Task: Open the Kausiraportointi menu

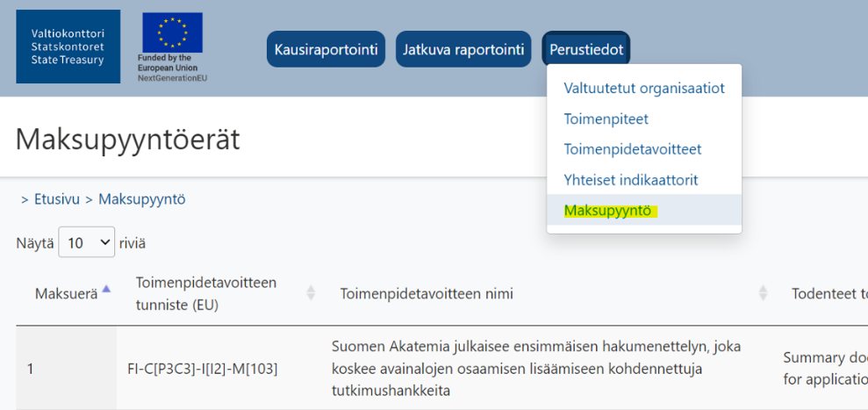Action: pyautogui.click(x=326, y=49)
